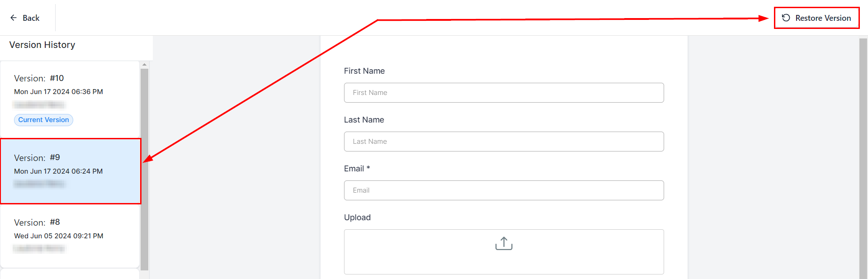Go back using the Back label
The height and width of the screenshot is (279, 868).
31,18
